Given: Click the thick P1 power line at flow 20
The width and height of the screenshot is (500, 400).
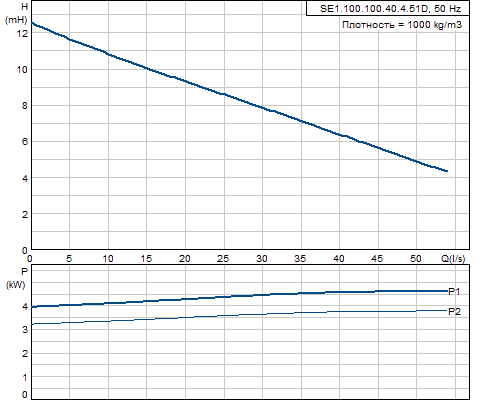Looking at the screenshot, I should (x=185, y=299).
